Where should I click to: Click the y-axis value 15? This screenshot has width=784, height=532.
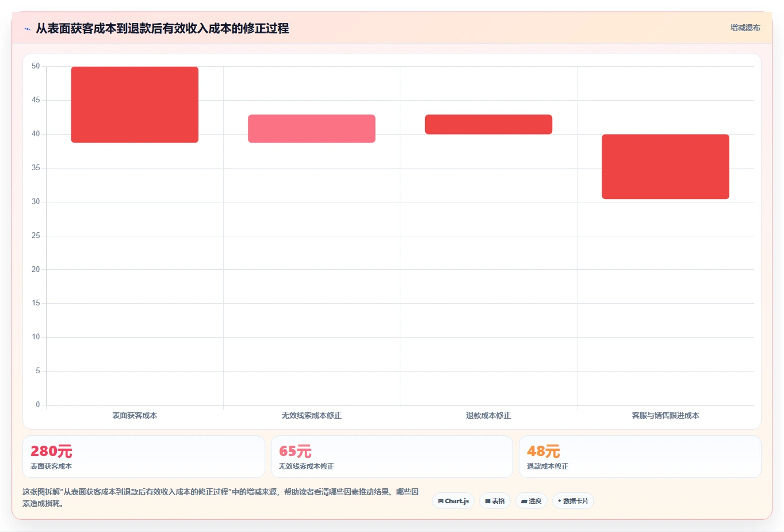click(36, 303)
